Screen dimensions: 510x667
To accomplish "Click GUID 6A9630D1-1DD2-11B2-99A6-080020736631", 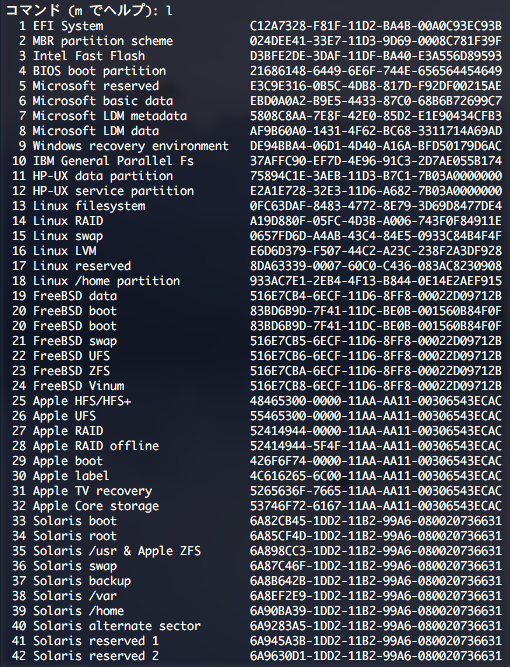I will pos(376,656).
